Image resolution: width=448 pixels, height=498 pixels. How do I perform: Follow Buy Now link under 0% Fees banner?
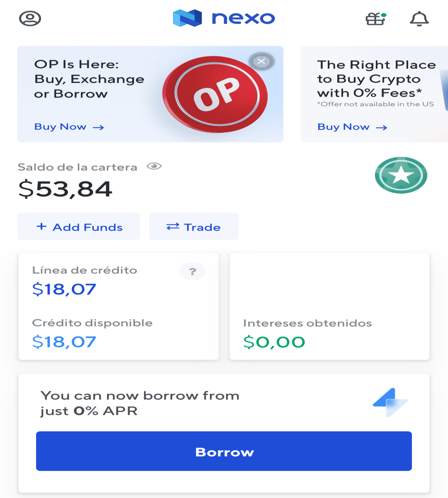(352, 127)
